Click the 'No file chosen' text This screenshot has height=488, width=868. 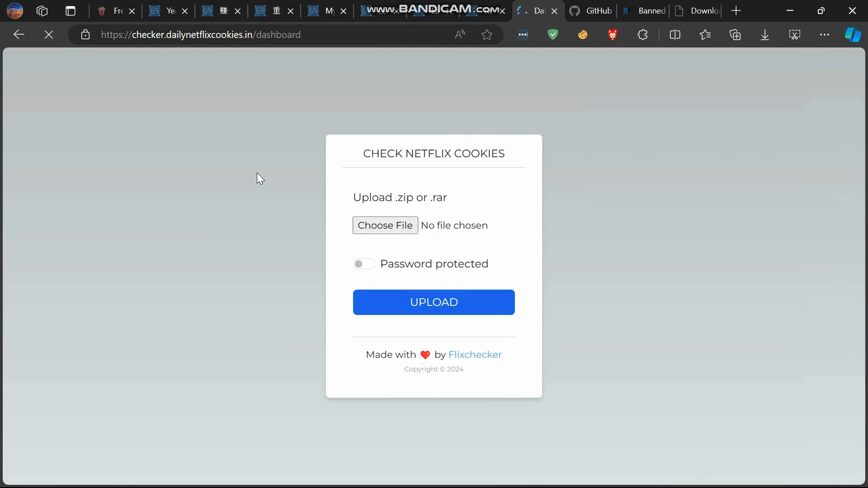(x=454, y=225)
